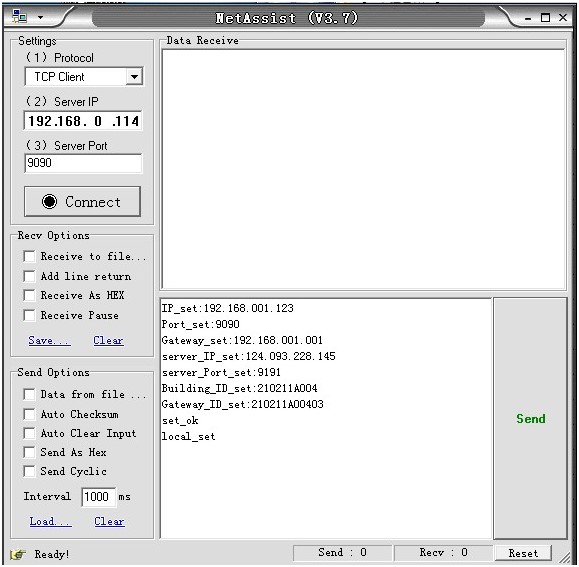Screen dimensions: 579x567
Task: Click the window resize grip icon
Action: point(564,556)
